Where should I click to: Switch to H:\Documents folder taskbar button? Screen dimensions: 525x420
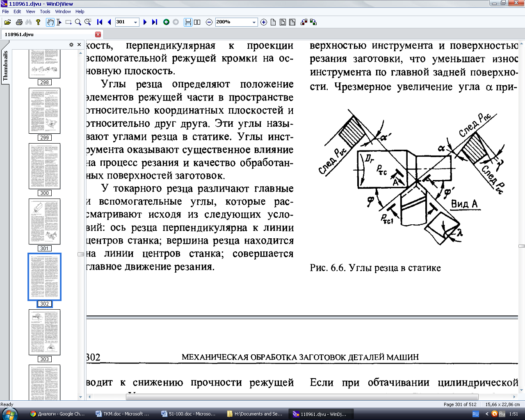[x=254, y=414]
